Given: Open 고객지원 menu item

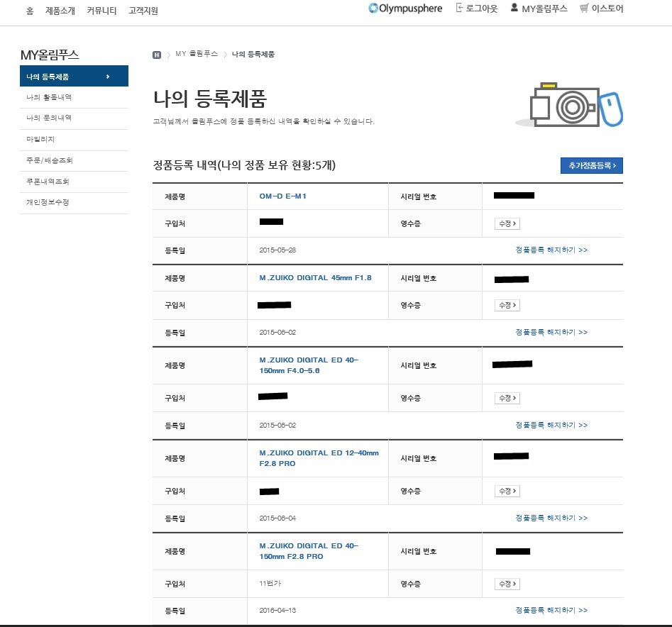Looking at the screenshot, I should point(143,11).
